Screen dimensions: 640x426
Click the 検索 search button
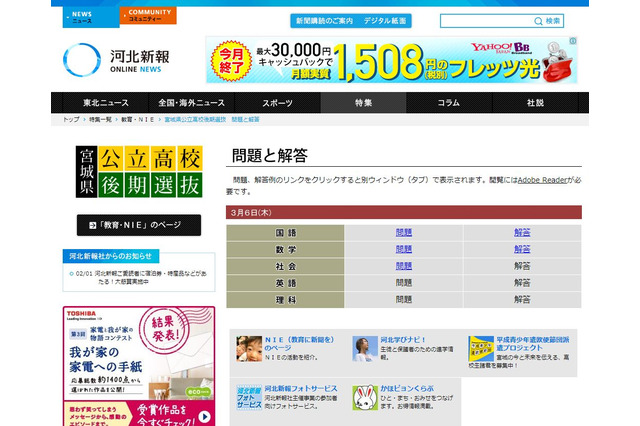pyautogui.click(x=553, y=21)
